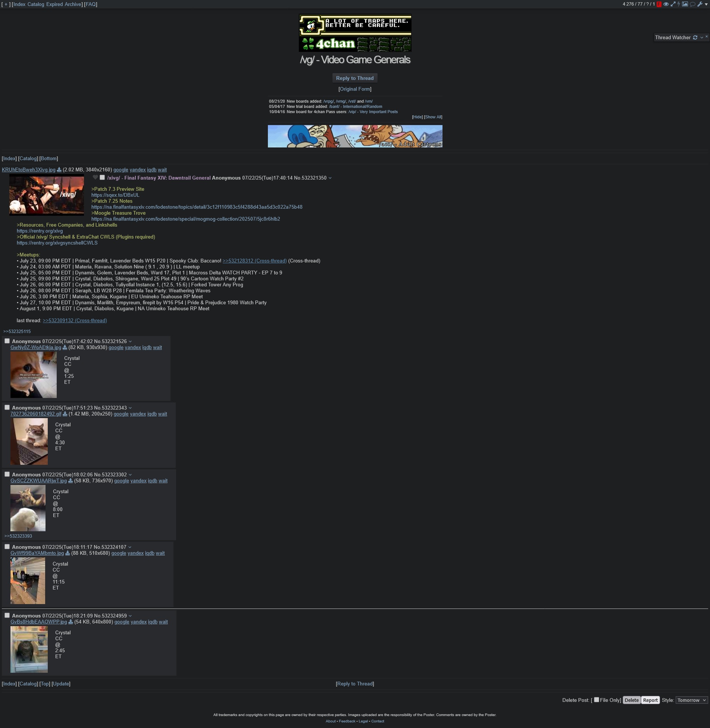Image resolution: width=710 pixels, height=728 pixels.
Task: Tick the checkbox for post No.532323302
Action: pos(7,474)
